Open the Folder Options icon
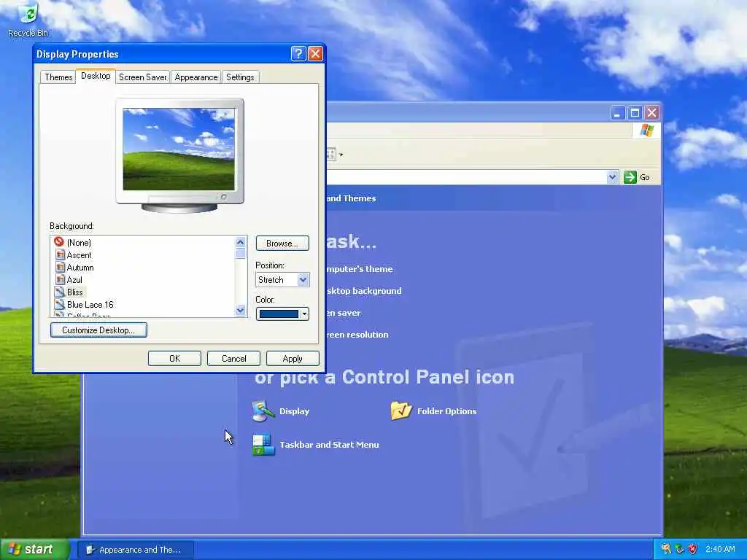 [401, 411]
